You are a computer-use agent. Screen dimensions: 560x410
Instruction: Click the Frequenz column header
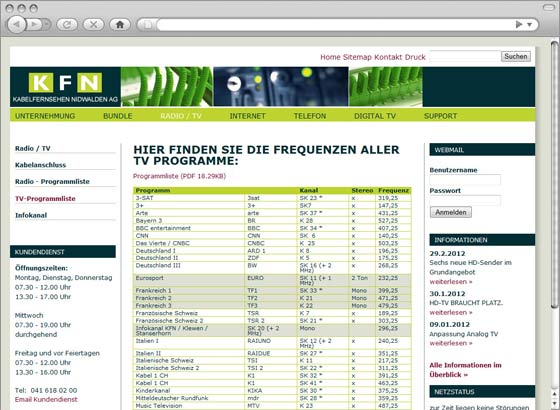pos(394,190)
